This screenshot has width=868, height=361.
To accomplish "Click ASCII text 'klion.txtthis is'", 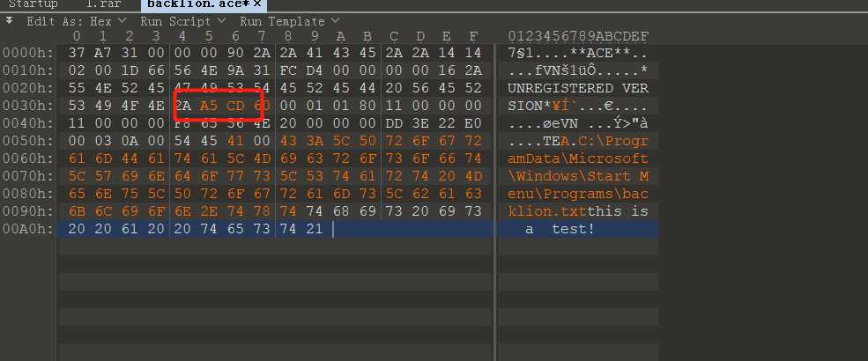I will click(x=578, y=211).
